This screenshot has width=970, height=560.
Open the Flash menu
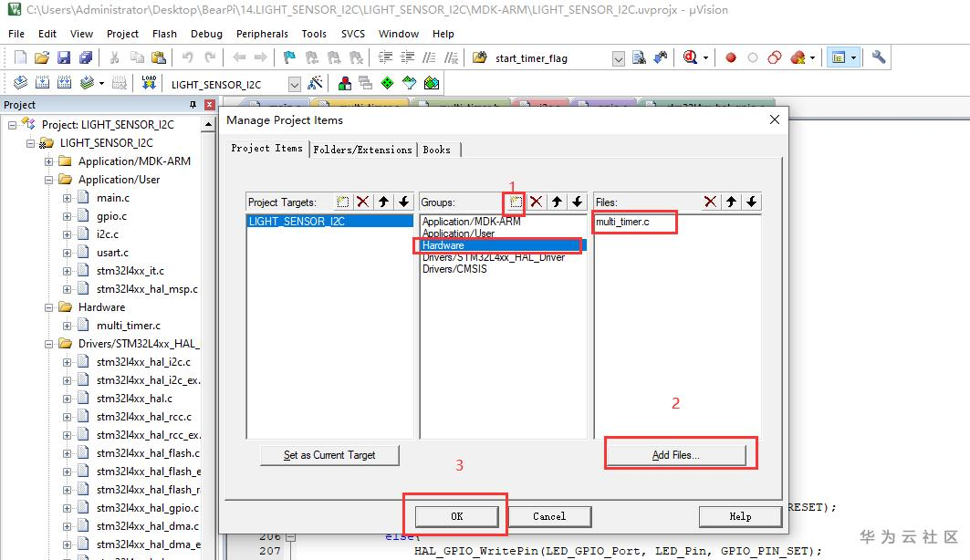coord(164,34)
